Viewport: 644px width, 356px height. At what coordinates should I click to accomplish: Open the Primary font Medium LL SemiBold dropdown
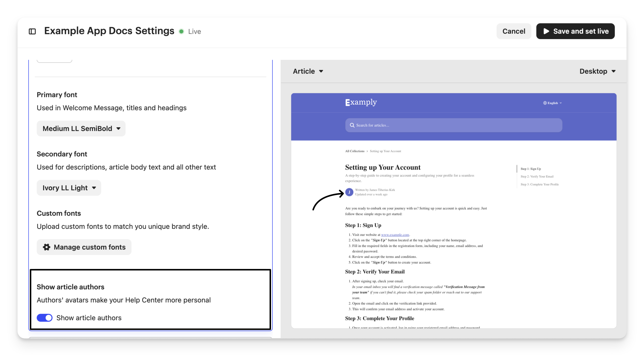click(x=81, y=129)
